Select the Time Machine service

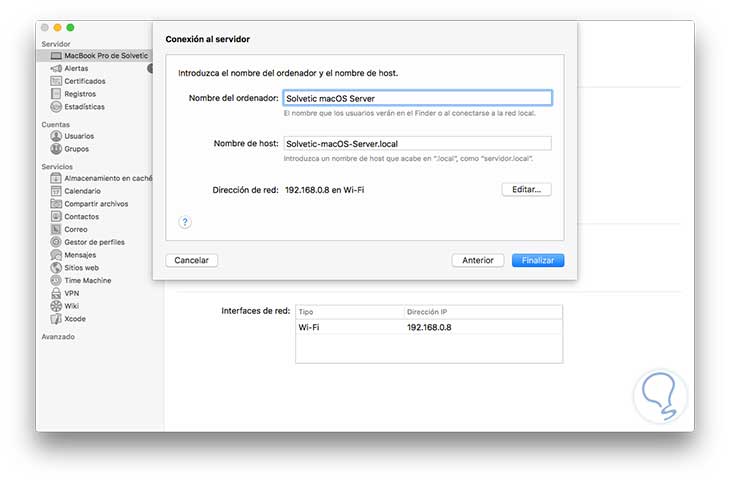pos(87,281)
